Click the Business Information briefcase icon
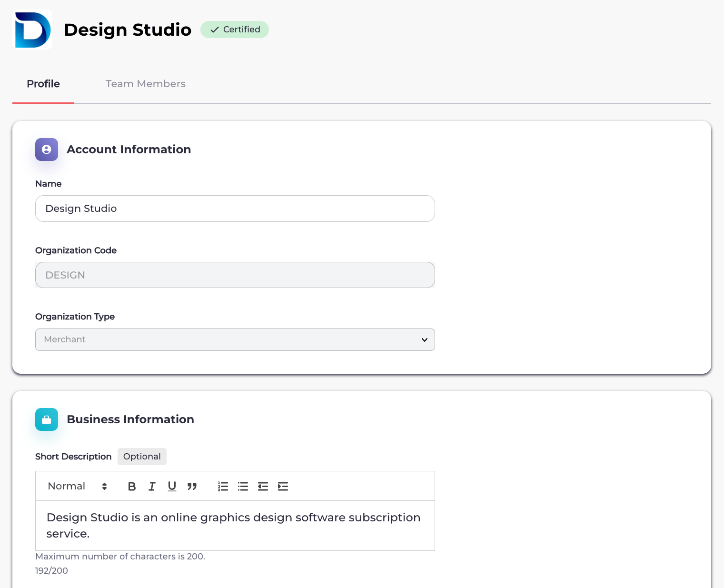 [47, 419]
